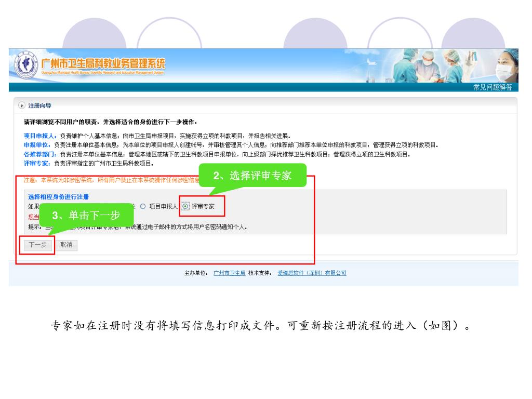Image resolution: width=532 pixels, height=399 pixels.
Task: Click the 主办单位 footer label
Action: click(196, 273)
